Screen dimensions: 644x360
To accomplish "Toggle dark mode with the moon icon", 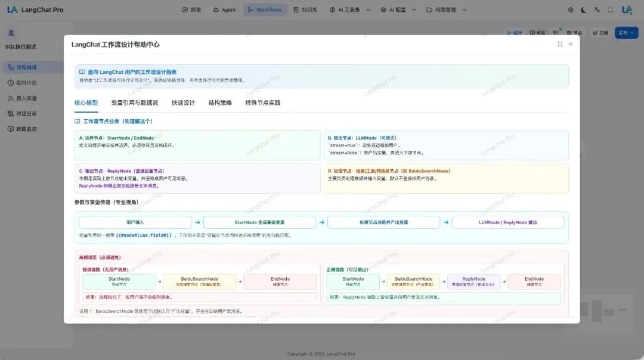I will point(584,10).
